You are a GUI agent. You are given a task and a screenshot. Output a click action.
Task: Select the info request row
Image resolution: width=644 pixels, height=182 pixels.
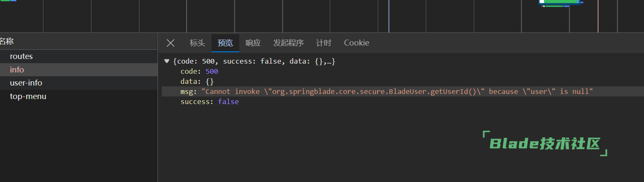pos(17,70)
